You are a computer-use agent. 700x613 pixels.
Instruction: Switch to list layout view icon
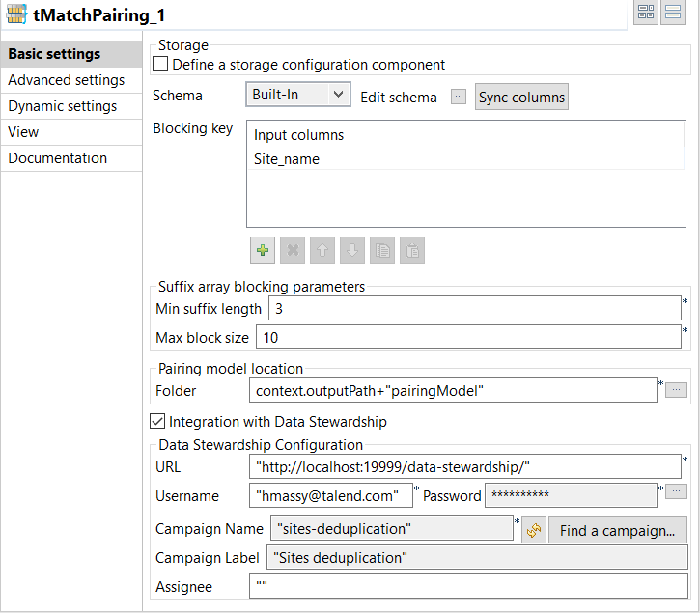[x=673, y=12]
